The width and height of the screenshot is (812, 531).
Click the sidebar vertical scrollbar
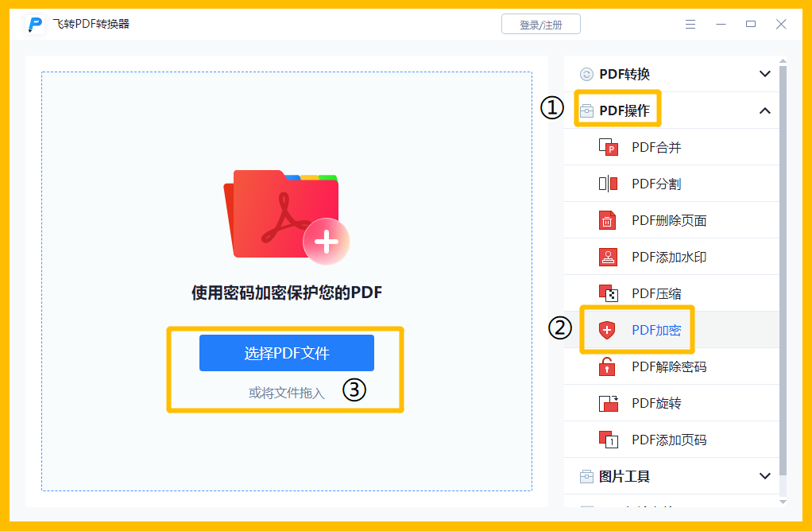point(783,270)
